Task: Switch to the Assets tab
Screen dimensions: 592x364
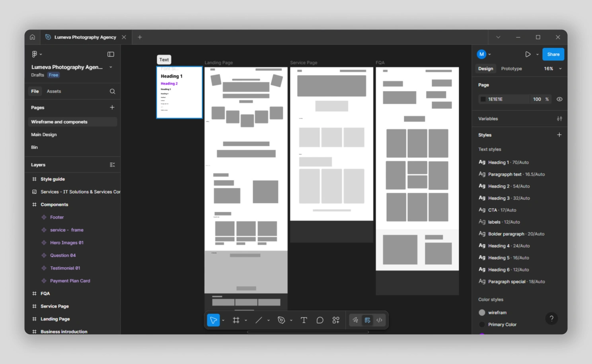Action: [x=54, y=91]
